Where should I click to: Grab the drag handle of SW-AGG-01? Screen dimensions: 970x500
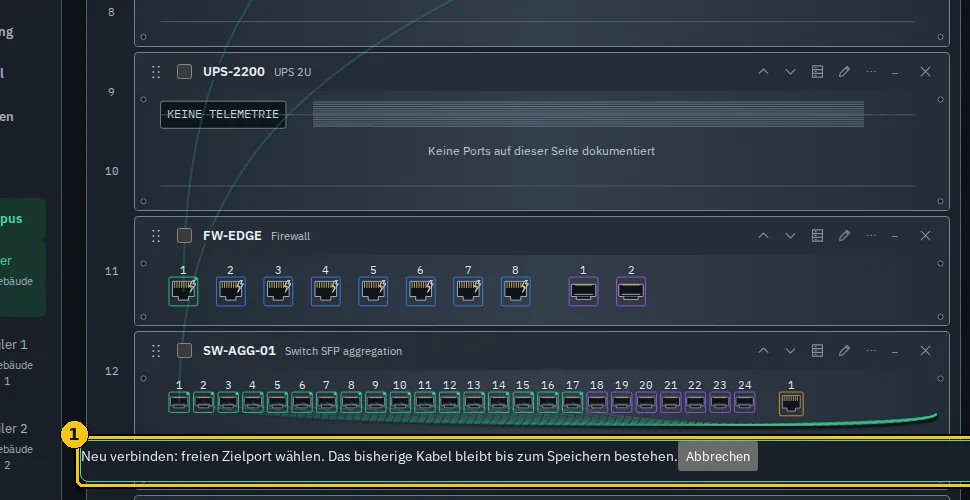[156, 351]
